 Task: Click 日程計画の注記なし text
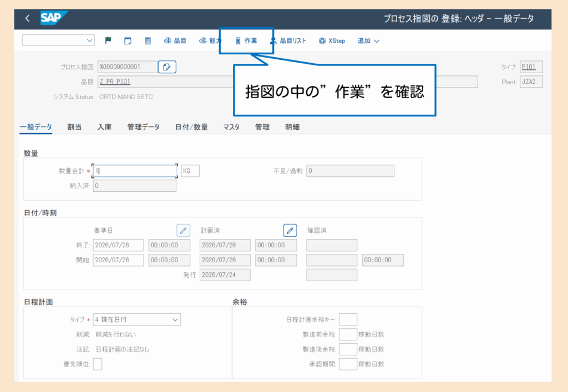[123, 349]
